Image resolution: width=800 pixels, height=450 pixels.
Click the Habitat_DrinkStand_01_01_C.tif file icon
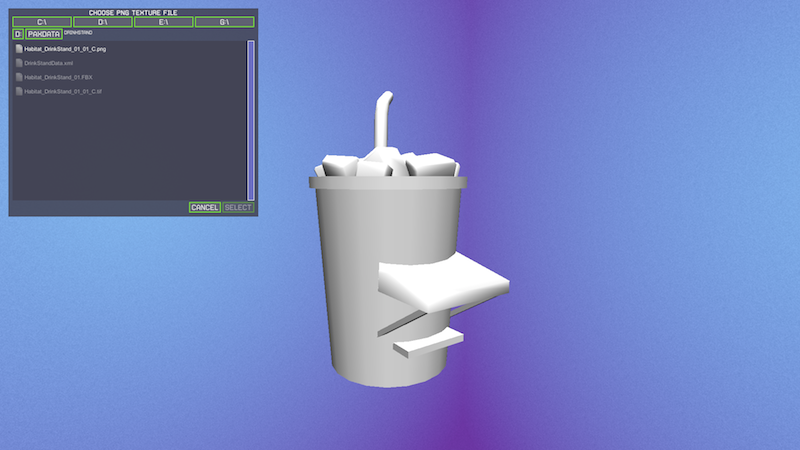[x=19, y=91]
